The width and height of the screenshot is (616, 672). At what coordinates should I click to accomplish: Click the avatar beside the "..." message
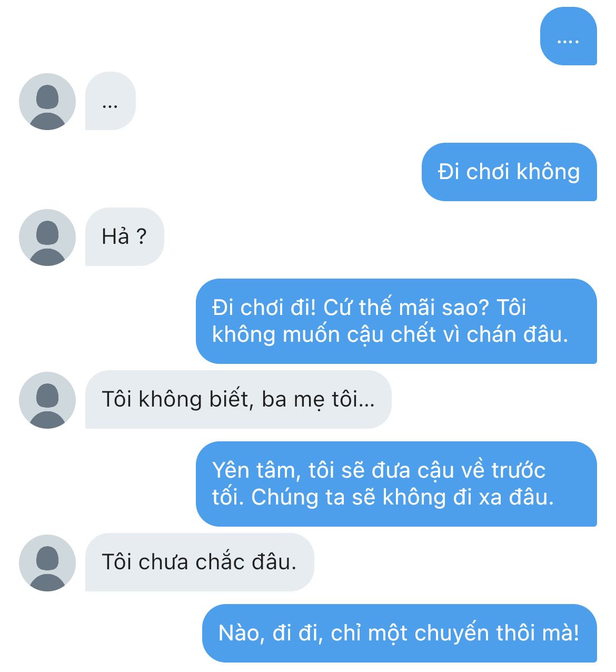[x=47, y=102]
